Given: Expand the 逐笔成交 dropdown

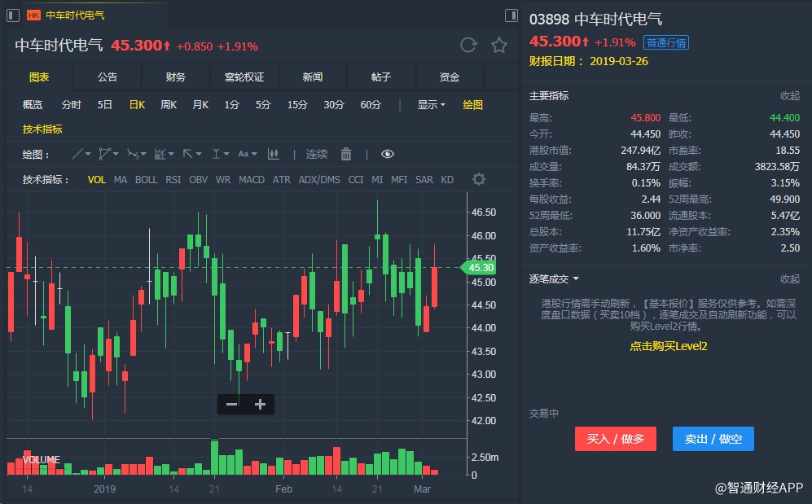Looking at the screenshot, I should 554,279.
